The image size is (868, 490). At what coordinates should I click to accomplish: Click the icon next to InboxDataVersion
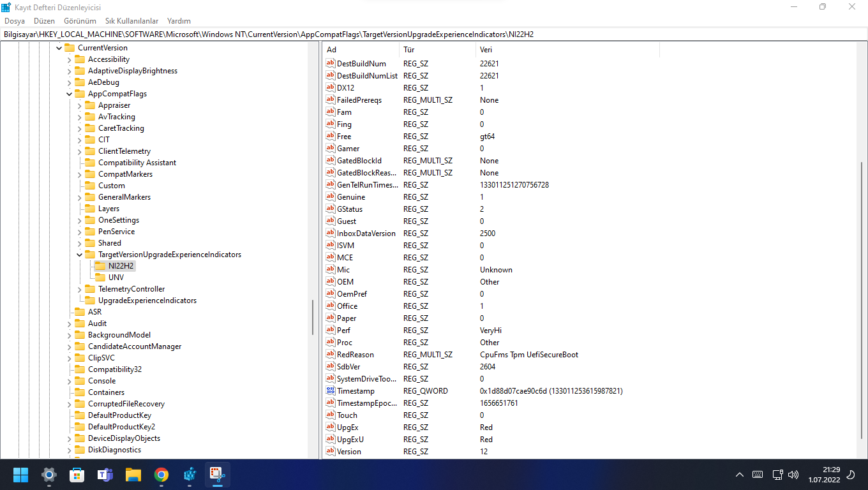point(331,234)
